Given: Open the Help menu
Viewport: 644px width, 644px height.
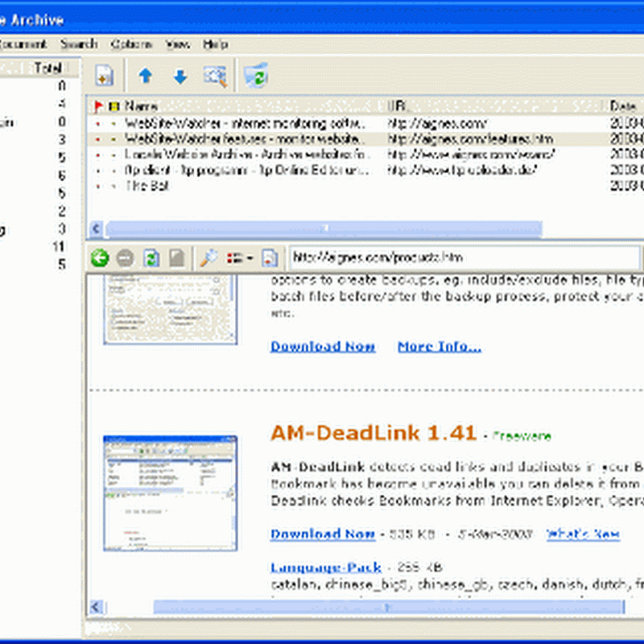Looking at the screenshot, I should [x=215, y=44].
